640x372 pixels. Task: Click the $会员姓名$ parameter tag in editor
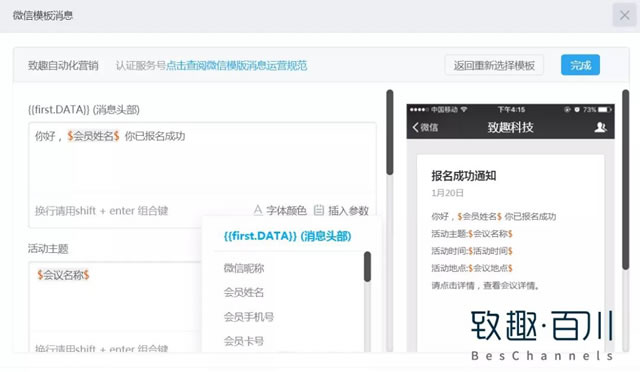coord(93,136)
